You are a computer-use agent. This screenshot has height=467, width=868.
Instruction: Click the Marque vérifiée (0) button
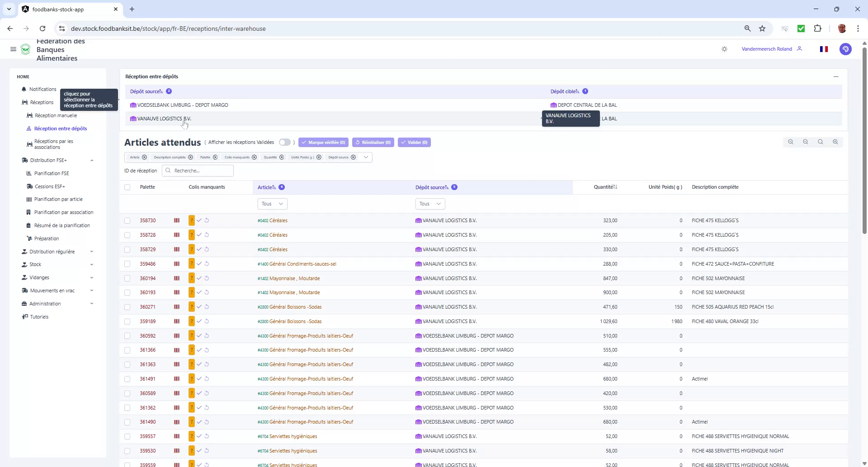[x=323, y=142]
